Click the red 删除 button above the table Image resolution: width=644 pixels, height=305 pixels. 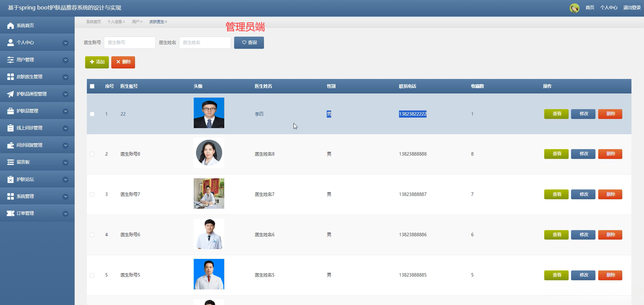point(123,62)
